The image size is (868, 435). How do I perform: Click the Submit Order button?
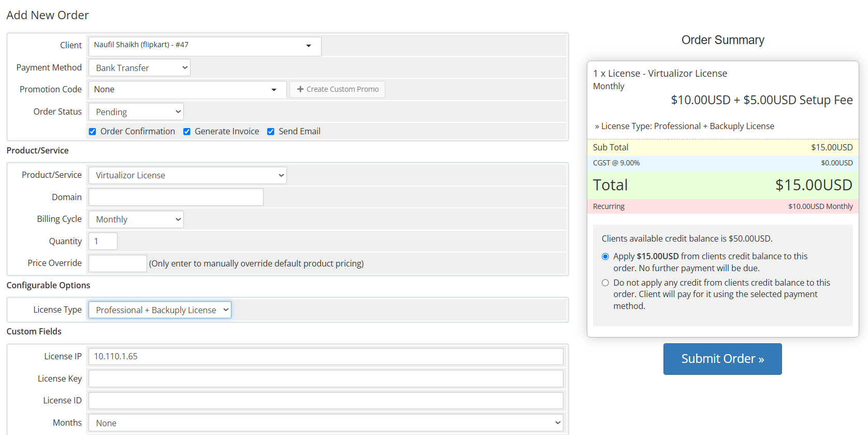722,359
